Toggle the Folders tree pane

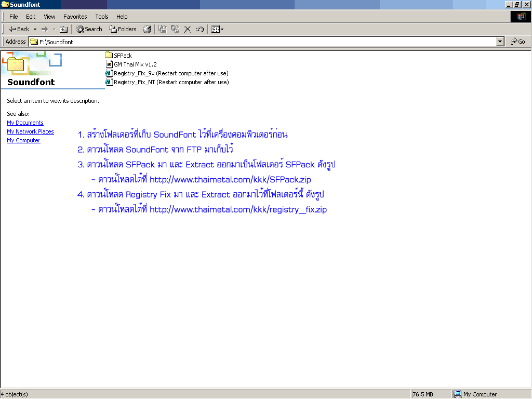tap(123, 29)
